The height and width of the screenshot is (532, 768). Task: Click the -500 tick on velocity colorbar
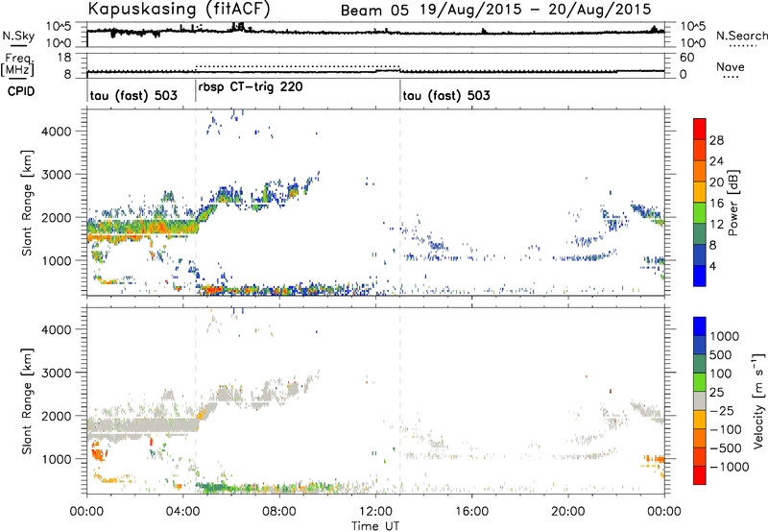coord(726,447)
